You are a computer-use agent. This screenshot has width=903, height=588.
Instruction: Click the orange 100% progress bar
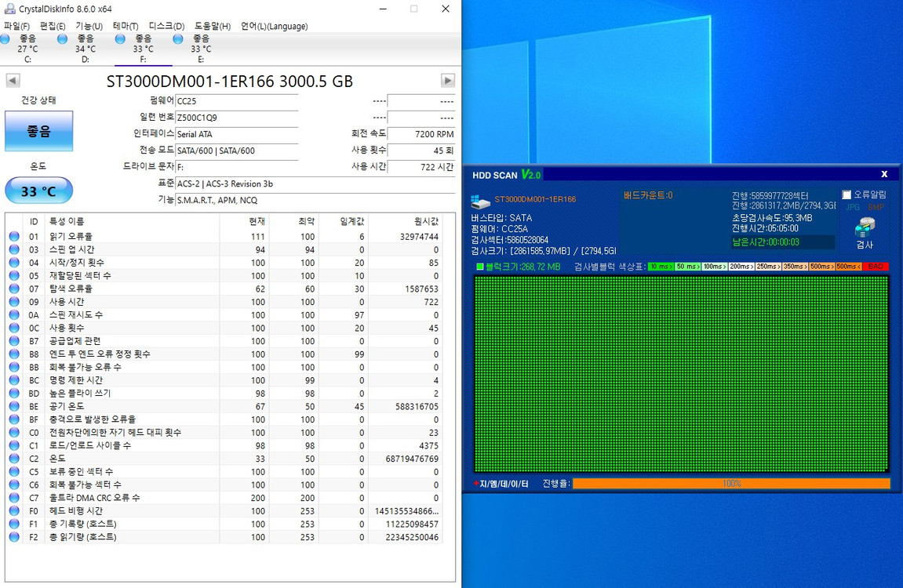(730, 484)
